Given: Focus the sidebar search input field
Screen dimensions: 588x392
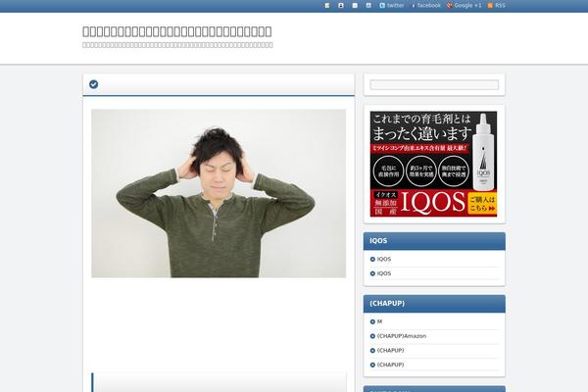Looking at the screenshot, I should 434,85.
